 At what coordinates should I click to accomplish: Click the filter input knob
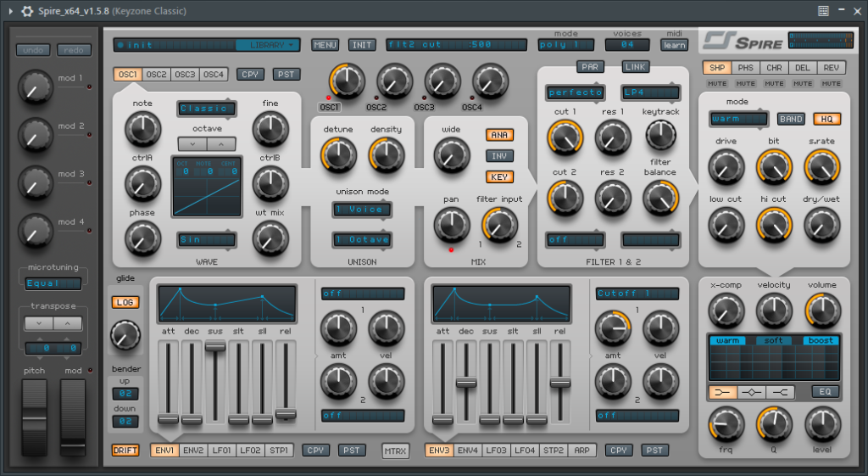(x=499, y=225)
